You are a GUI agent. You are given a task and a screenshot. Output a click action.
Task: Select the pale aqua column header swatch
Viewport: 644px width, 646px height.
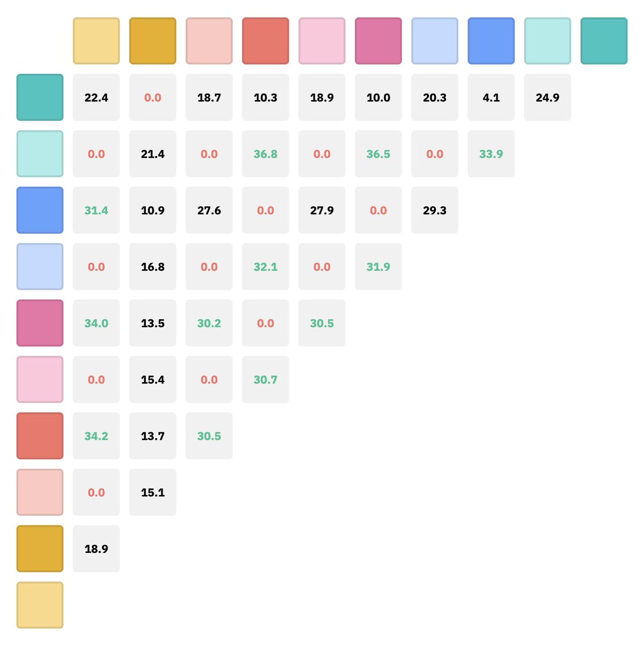[548, 41]
